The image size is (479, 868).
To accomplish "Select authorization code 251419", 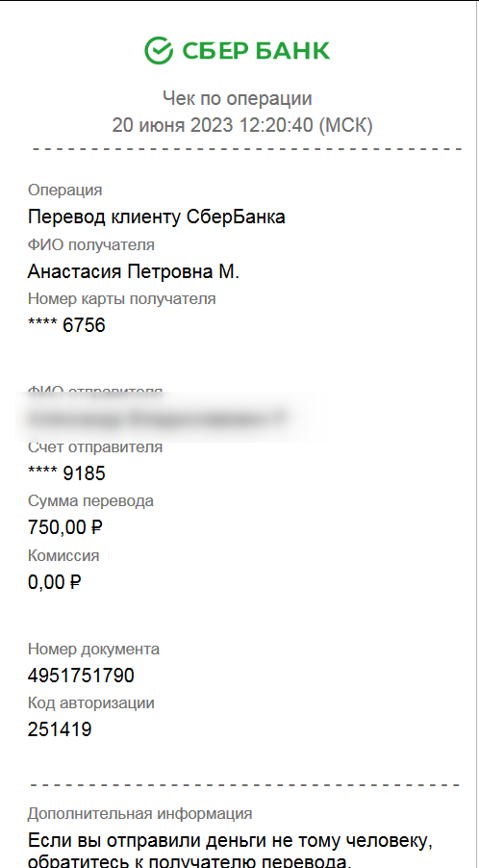I will click(x=60, y=729).
